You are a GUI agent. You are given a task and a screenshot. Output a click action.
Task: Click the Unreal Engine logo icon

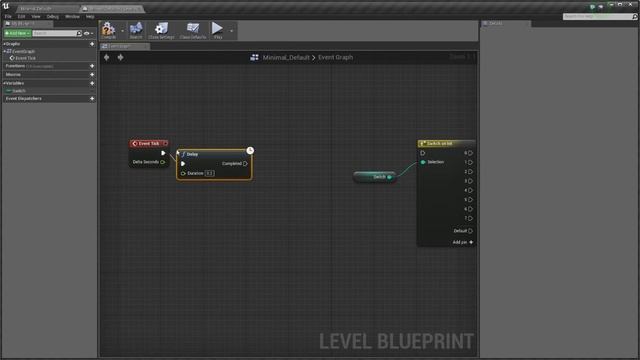6,6
